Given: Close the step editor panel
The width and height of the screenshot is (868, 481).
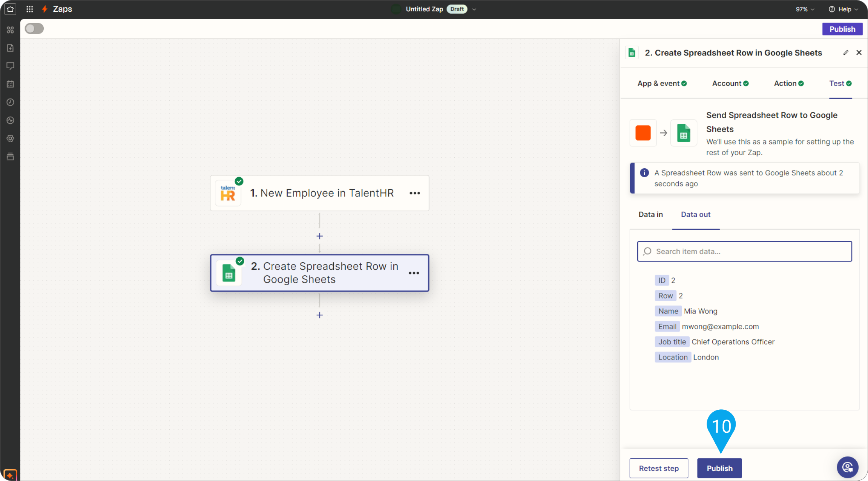Looking at the screenshot, I should point(859,53).
